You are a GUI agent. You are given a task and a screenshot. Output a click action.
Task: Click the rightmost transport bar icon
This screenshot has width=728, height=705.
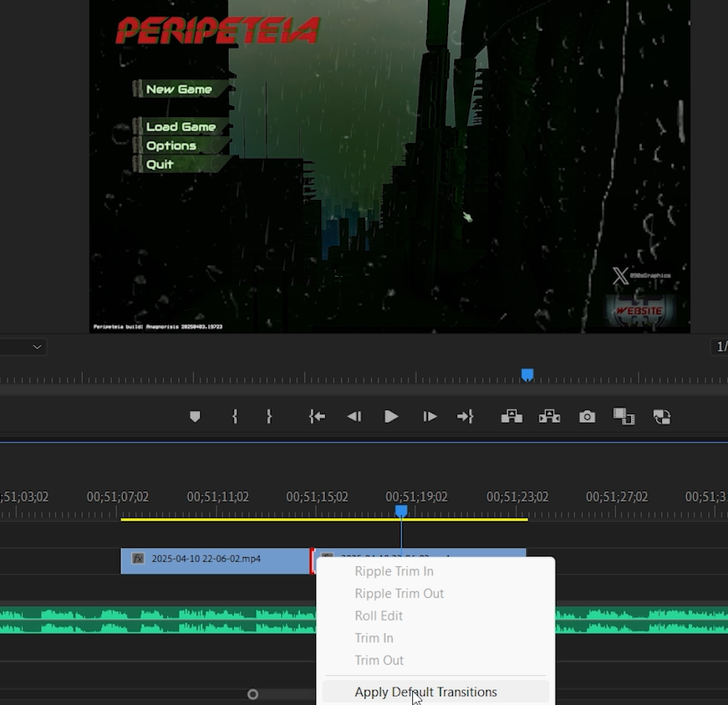[x=662, y=416]
